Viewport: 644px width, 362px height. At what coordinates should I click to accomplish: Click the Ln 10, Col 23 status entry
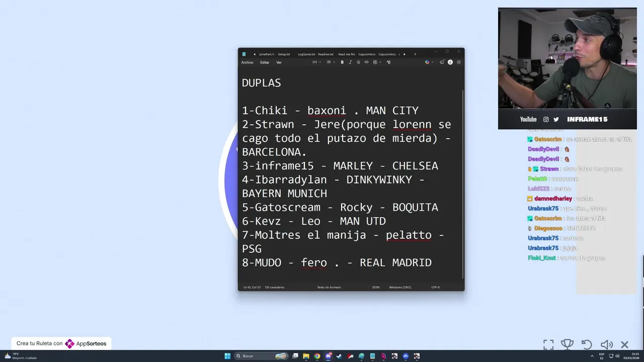(x=252, y=287)
